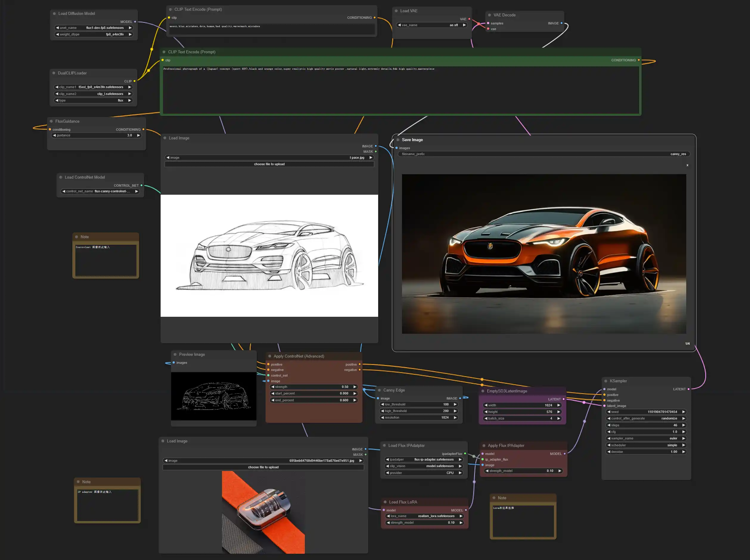Open the control_after_generate dropdown
Image resolution: width=750 pixels, height=560 pixels.
pos(646,418)
